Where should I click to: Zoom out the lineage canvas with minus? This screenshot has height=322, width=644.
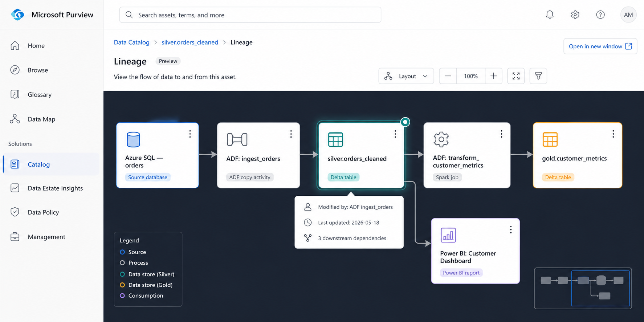pos(448,76)
